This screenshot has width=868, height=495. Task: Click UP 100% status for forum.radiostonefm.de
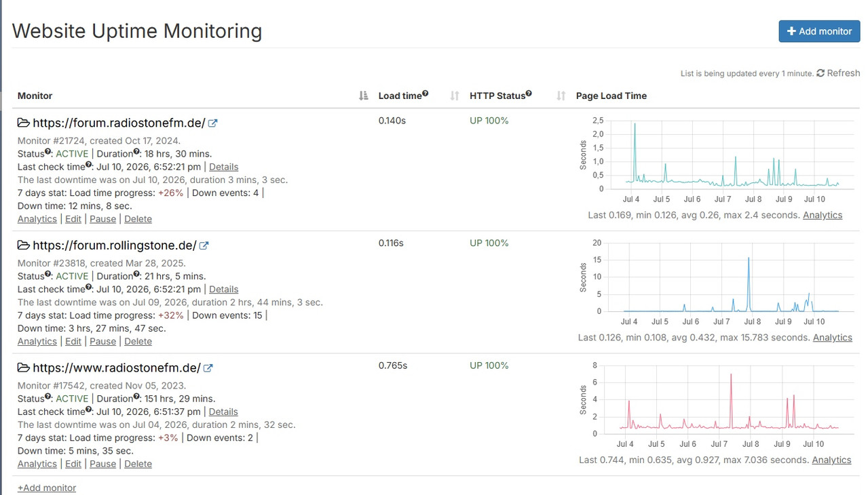pos(489,121)
